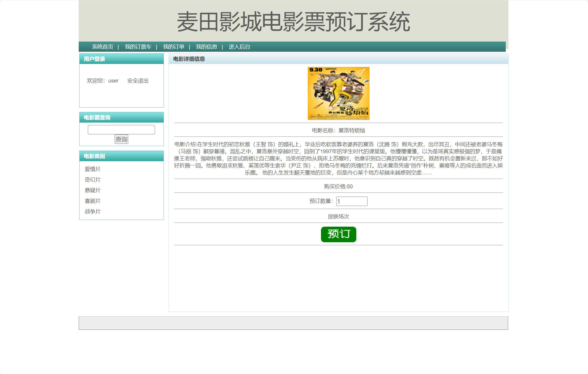This screenshot has height=374, width=588.
Task: Click the 电影详细信息 section header
Action: (x=189, y=59)
